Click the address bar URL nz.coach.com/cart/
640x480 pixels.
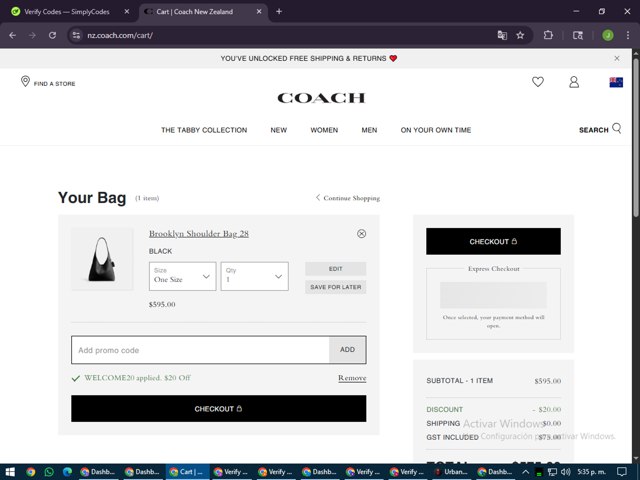point(120,36)
